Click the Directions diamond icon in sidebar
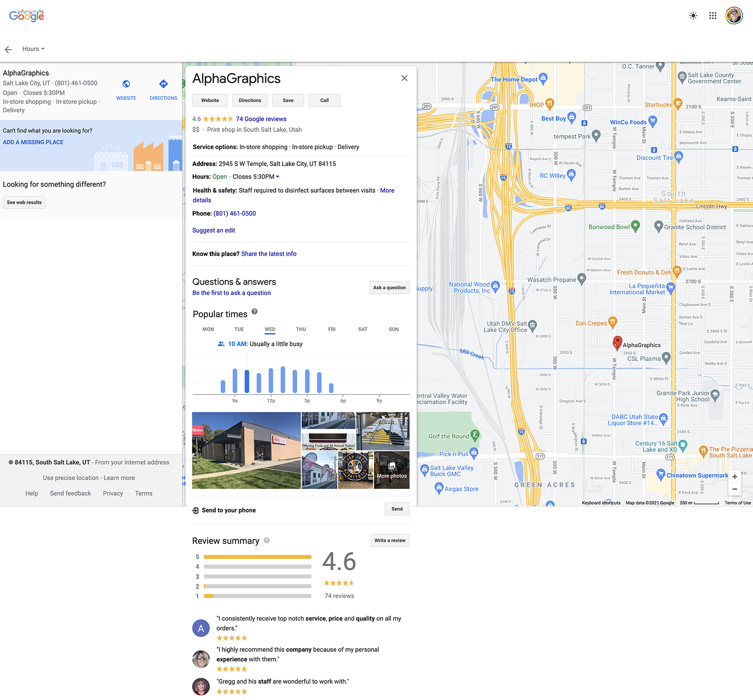This screenshot has height=700, width=753. coord(163,84)
